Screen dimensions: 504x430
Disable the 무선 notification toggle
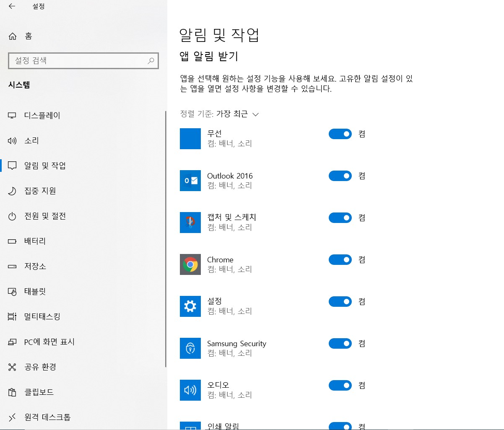pos(340,134)
